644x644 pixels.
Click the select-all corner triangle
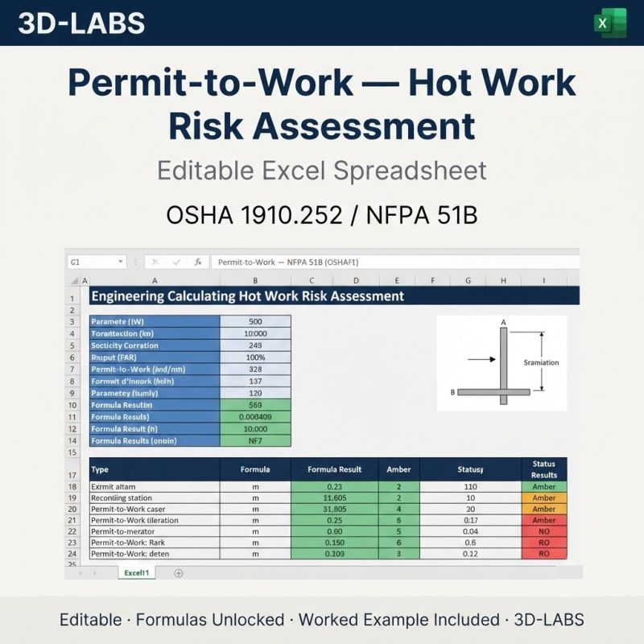pyautogui.click(x=74, y=281)
